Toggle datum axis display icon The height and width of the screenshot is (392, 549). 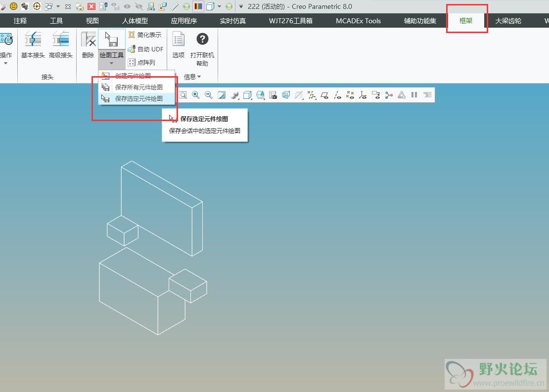tap(337, 95)
